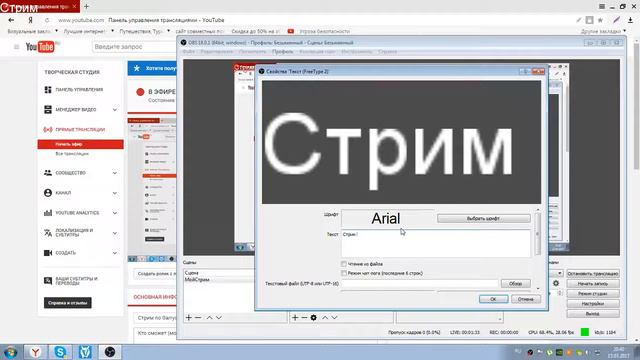Viewport: 640px width, 360px height.
Task: Open source properties gear icon
Action: (313, 318)
